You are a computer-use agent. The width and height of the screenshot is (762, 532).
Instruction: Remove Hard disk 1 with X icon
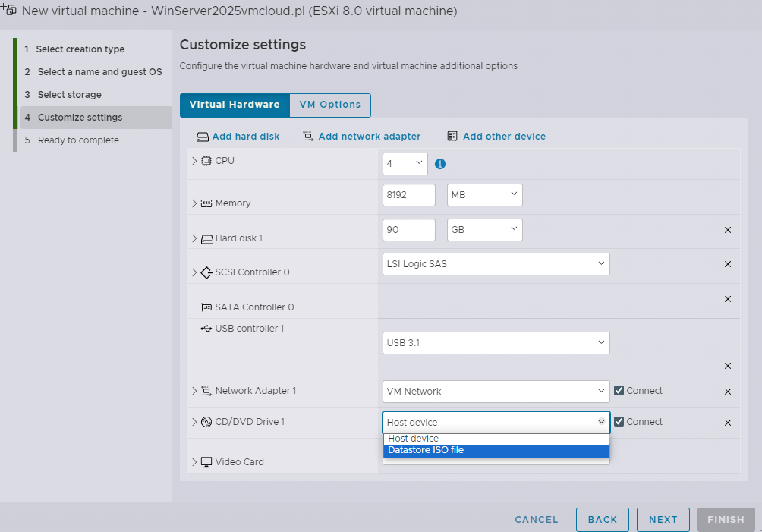pos(727,230)
